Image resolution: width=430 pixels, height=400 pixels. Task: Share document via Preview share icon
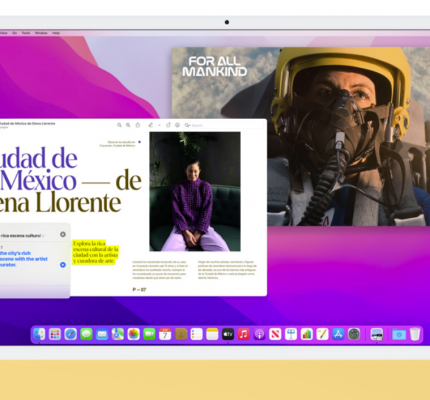[138, 125]
